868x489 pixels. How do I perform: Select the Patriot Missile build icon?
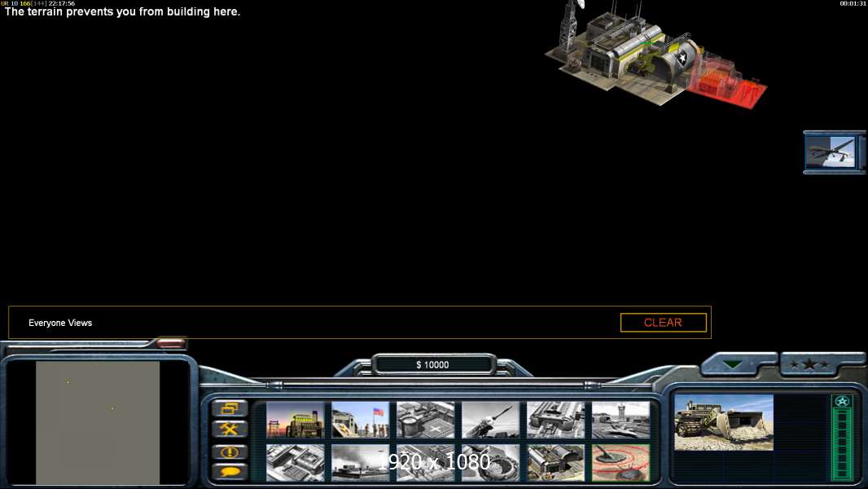[490, 421]
